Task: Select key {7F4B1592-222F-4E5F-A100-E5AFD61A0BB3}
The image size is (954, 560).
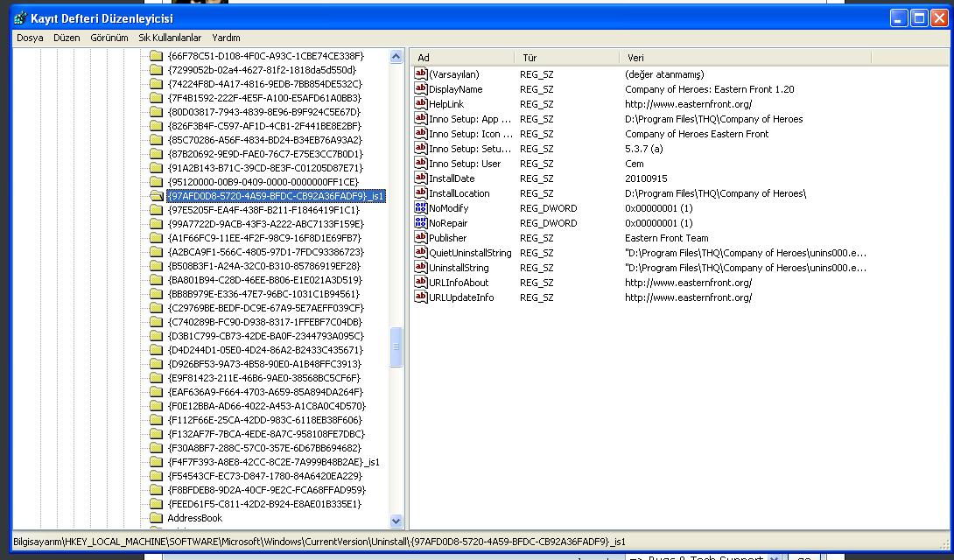Action: [264, 98]
